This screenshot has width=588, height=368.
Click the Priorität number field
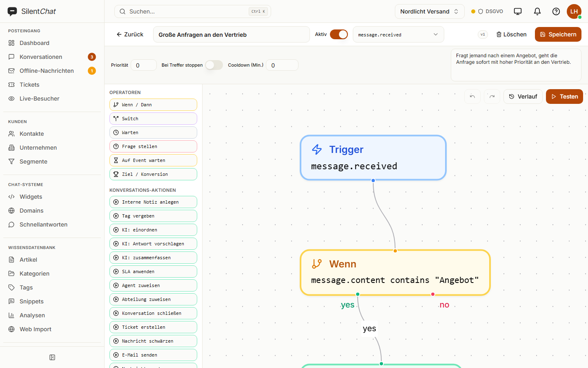144,65
